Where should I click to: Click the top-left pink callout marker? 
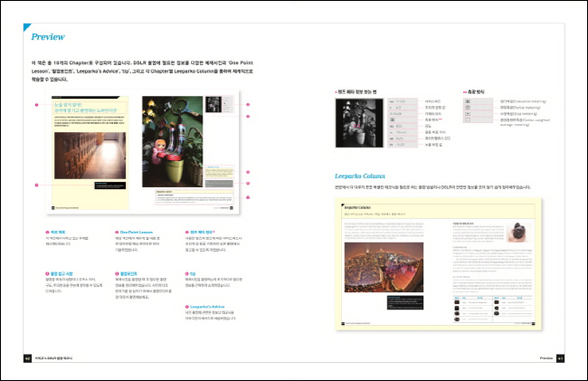[37, 106]
